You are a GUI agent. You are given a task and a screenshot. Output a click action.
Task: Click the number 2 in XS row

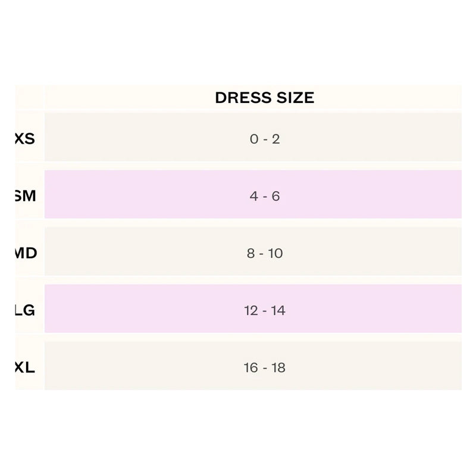(275, 139)
